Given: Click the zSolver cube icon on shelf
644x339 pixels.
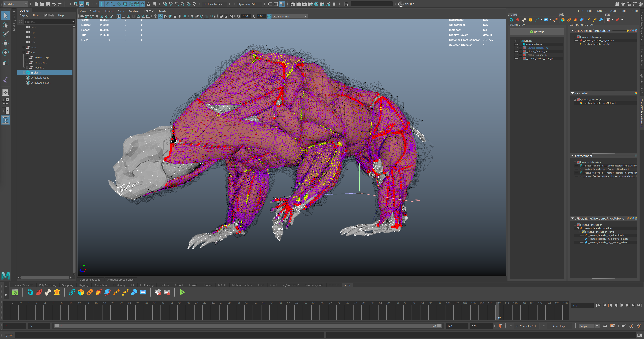Looking at the screenshot, I should tap(30, 292).
